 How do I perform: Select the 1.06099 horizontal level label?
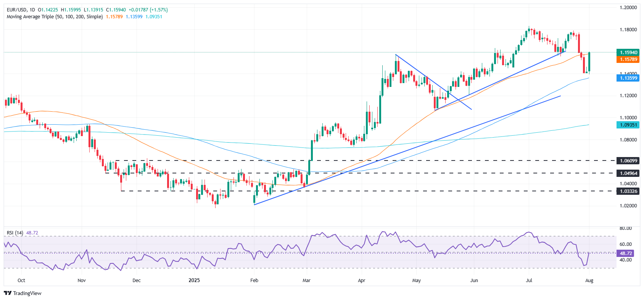[628, 161]
